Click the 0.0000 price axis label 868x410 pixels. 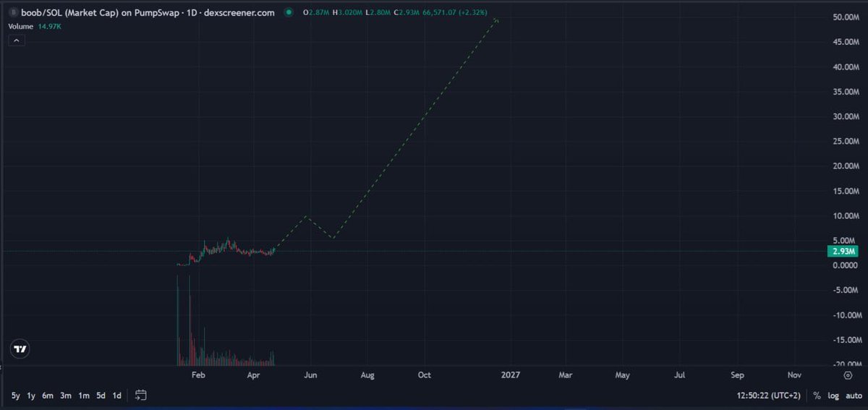click(x=846, y=265)
